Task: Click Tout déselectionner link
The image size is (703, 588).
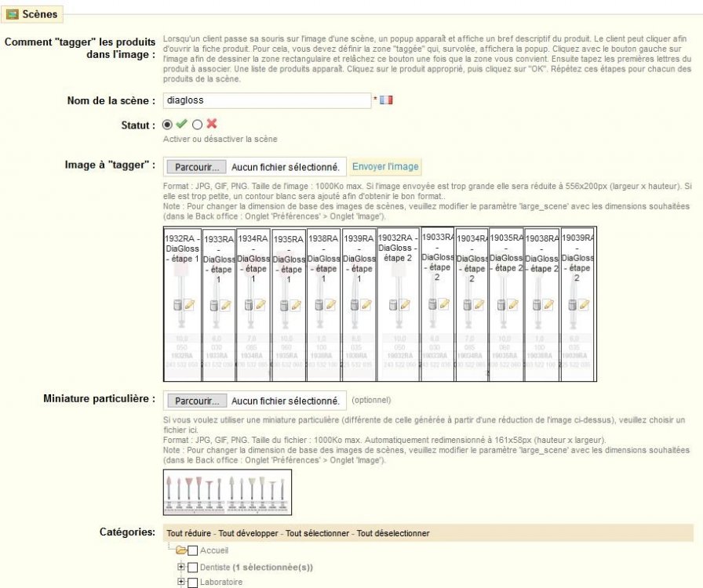Action: [x=393, y=533]
